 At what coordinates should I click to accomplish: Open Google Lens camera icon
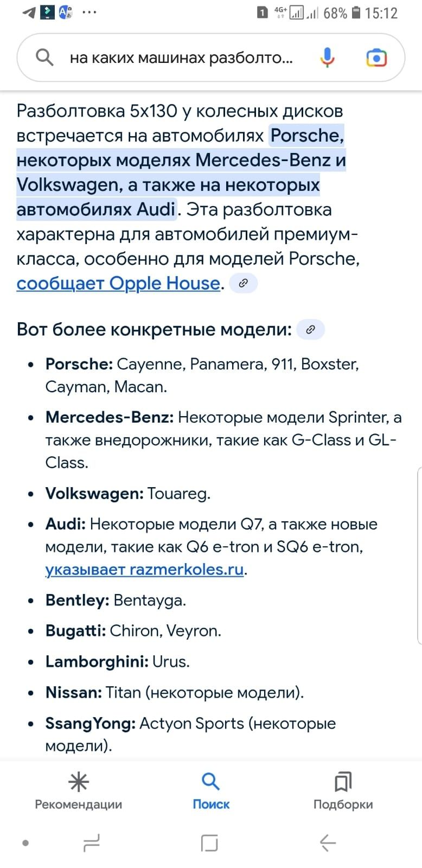click(376, 58)
